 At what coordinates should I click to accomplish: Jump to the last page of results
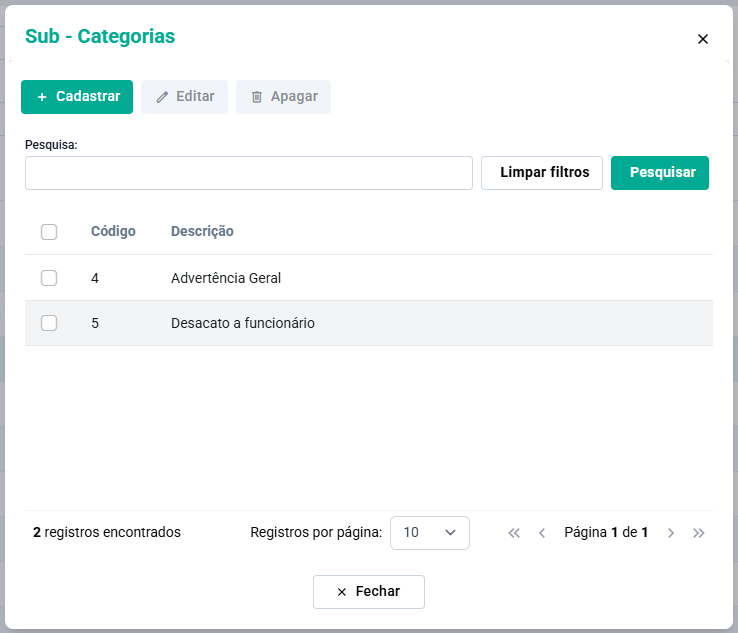click(x=699, y=533)
